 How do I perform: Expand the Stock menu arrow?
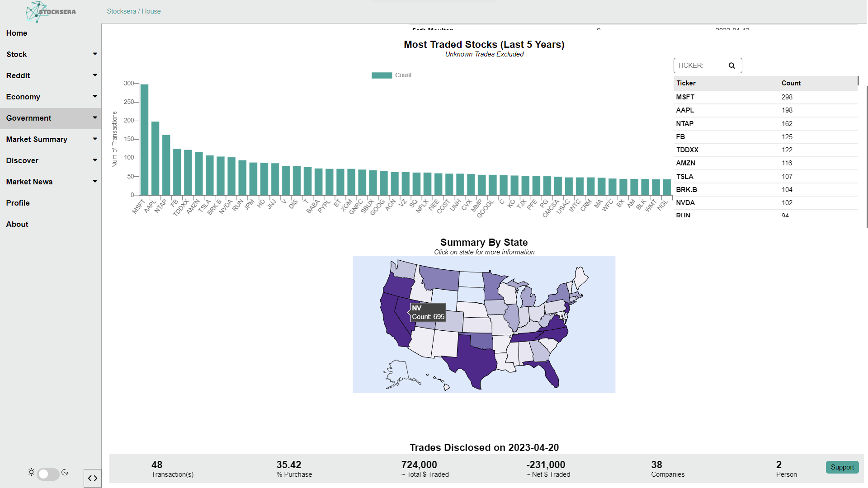pyautogui.click(x=95, y=54)
